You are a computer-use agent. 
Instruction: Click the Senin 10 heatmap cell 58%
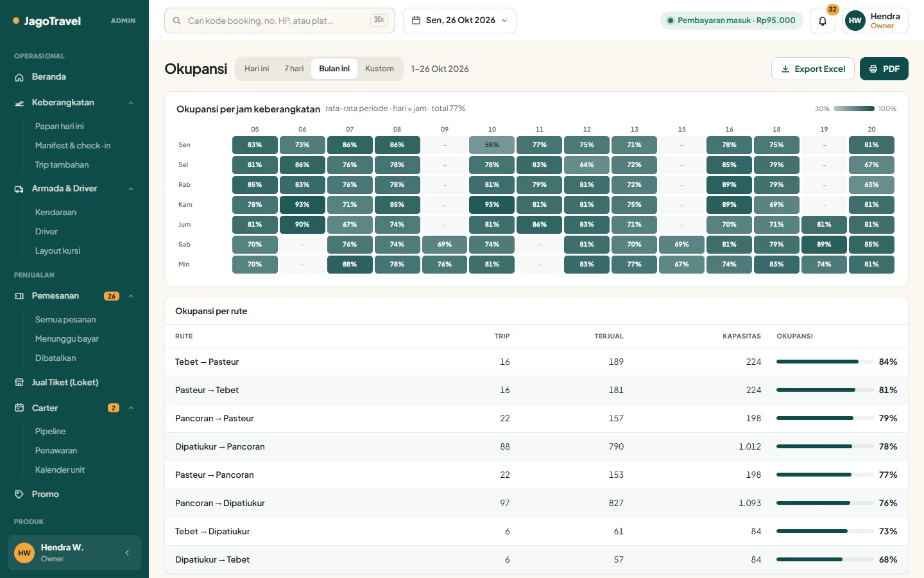[492, 145]
